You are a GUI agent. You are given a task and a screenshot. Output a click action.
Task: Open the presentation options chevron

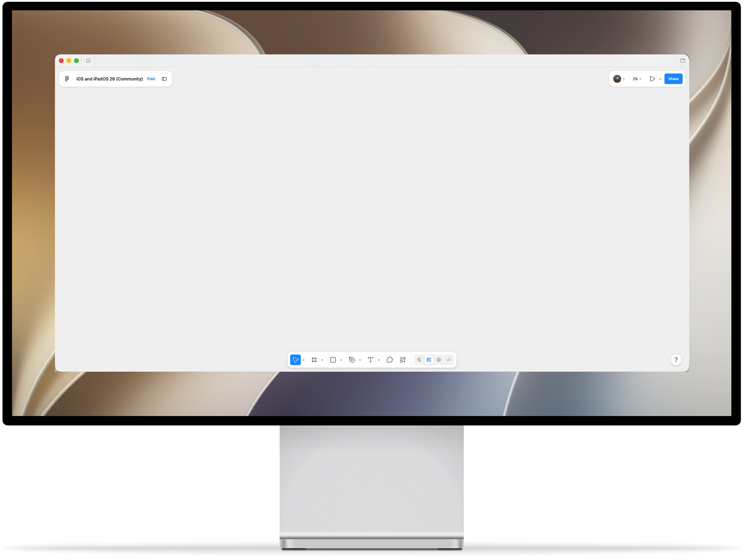point(661,79)
